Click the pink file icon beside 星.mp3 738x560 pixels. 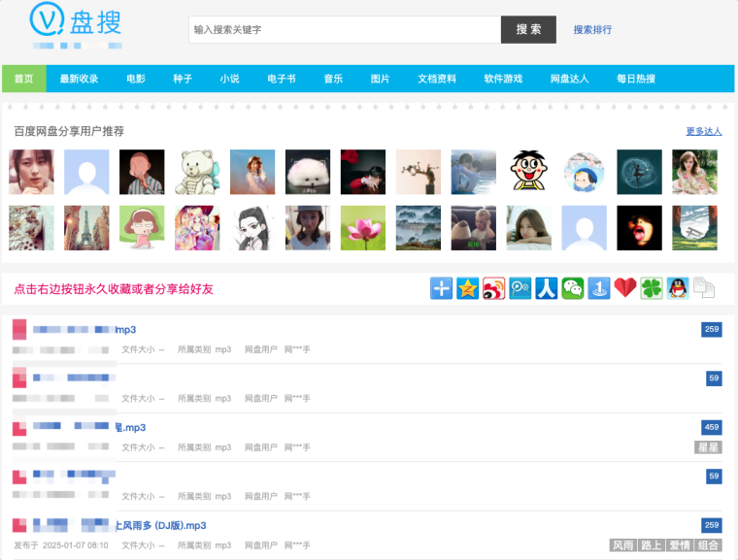click(19, 427)
